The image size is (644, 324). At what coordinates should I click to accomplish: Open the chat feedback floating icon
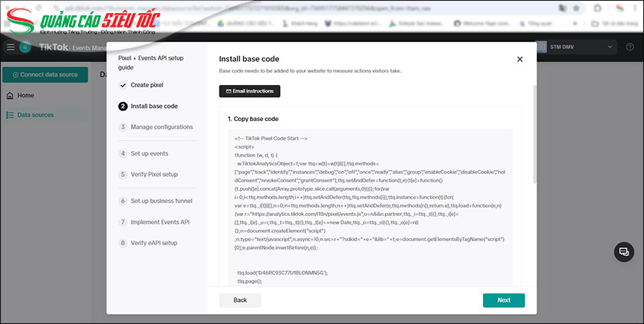tap(623, 252)
